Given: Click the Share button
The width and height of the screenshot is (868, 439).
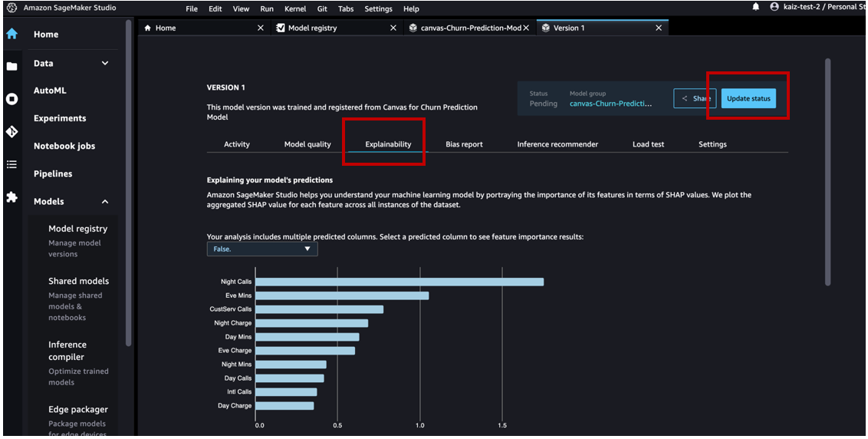Looking at the screenshot, I should [695, 98].
